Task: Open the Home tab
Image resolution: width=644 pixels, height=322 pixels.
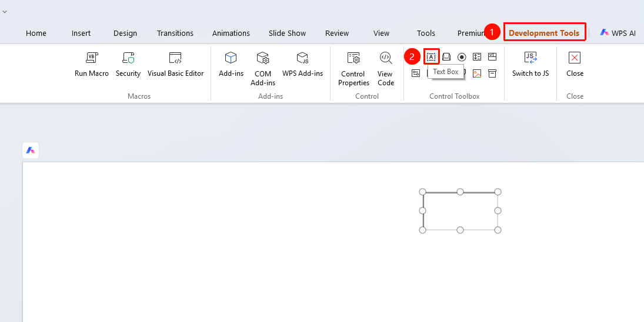Action: tap(36, 33)
